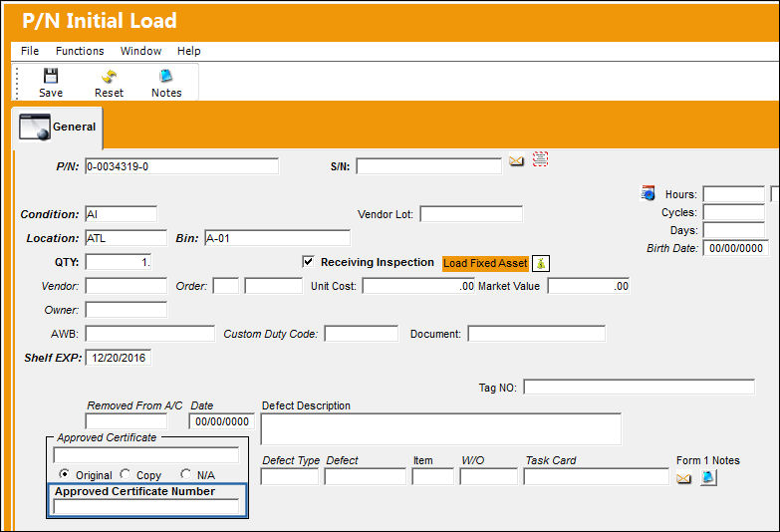Open the Functions menu
This screenshot has width=780, height=532.
point(80,51)
